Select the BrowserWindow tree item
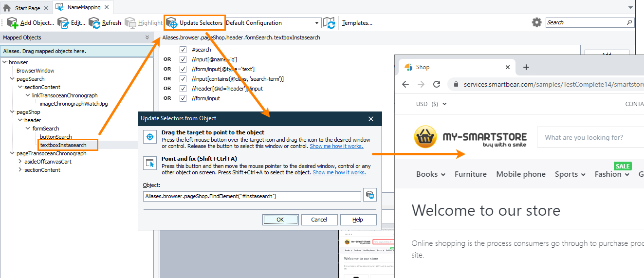Screen dimensions: 644x278 click(x=35, y=71)
